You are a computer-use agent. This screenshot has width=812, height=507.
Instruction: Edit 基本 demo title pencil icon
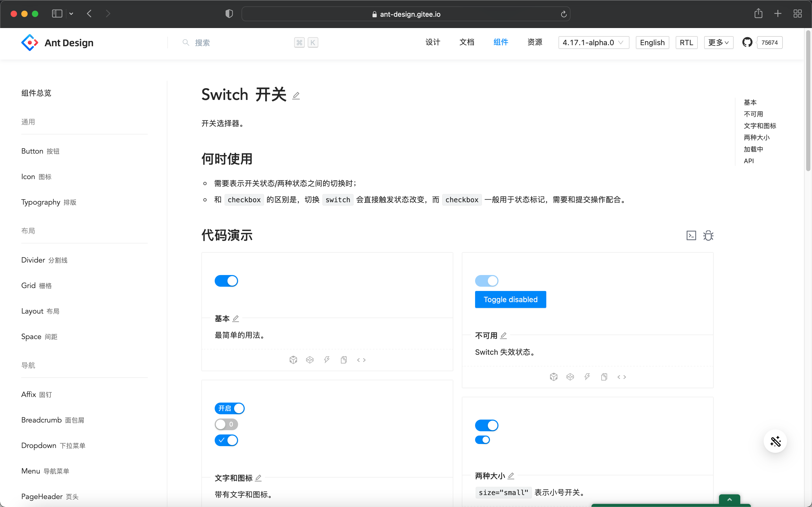pyautogui.click(x=236, y=319)
